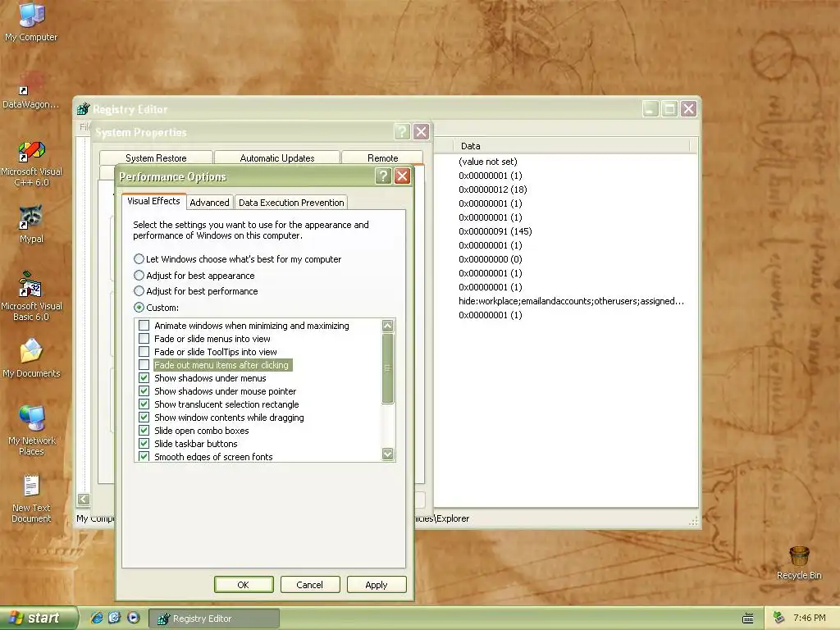Open the My Documents folder icon
This screenshot has width=840, height=630.
[x=32, y=358]
